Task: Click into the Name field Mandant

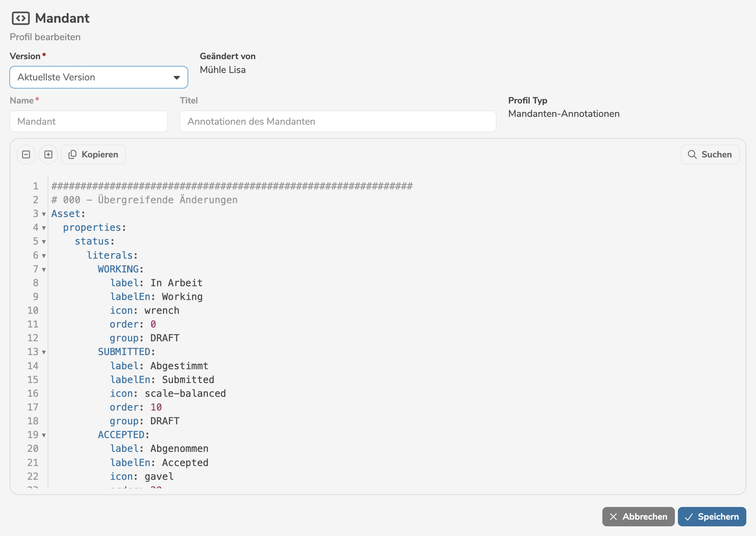Action: 89,121
